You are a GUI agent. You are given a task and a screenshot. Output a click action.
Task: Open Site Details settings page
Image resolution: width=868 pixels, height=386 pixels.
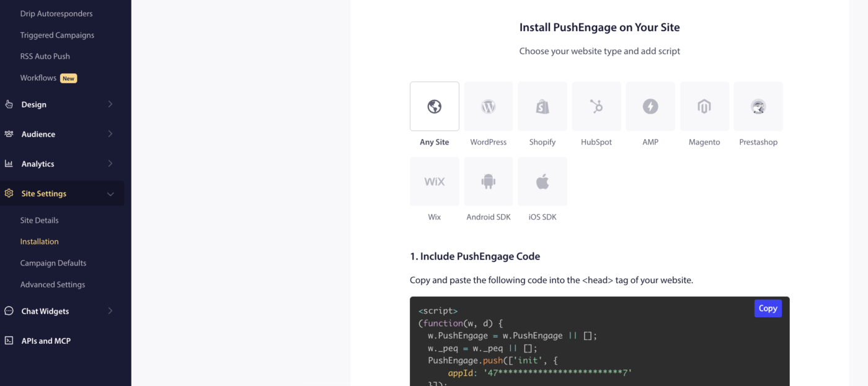click(x=40, y=220)
